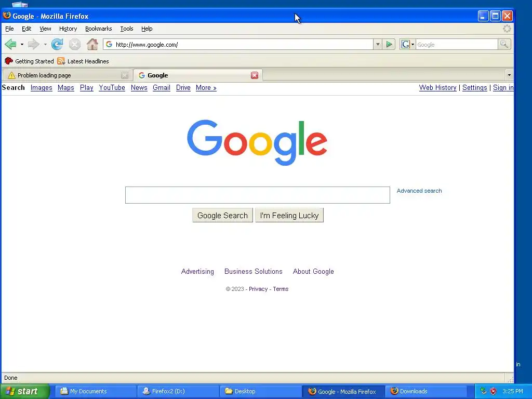
Task: Open the Latest Headlines feed bookmark
Action: click(x=83, y=61)
